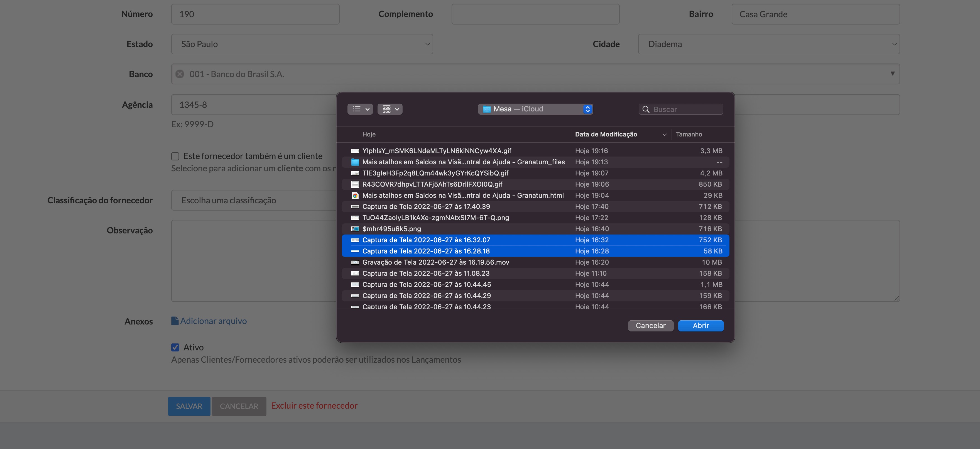Click the Buscar search magnifier icon
The height and width of the screenshot is (449, 980).
pos(646,109)
